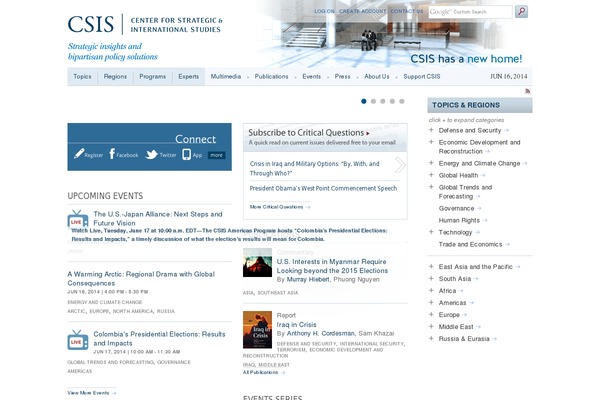This screenshot has width=600, height=400.
Task: Expand the Technology category
Action: pos(431,232)
